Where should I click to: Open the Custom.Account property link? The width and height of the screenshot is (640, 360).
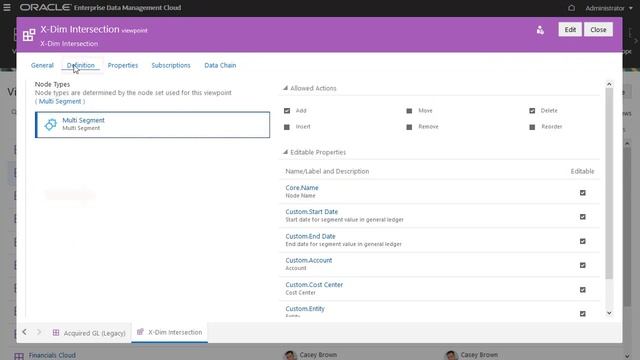tap(309, 260)
